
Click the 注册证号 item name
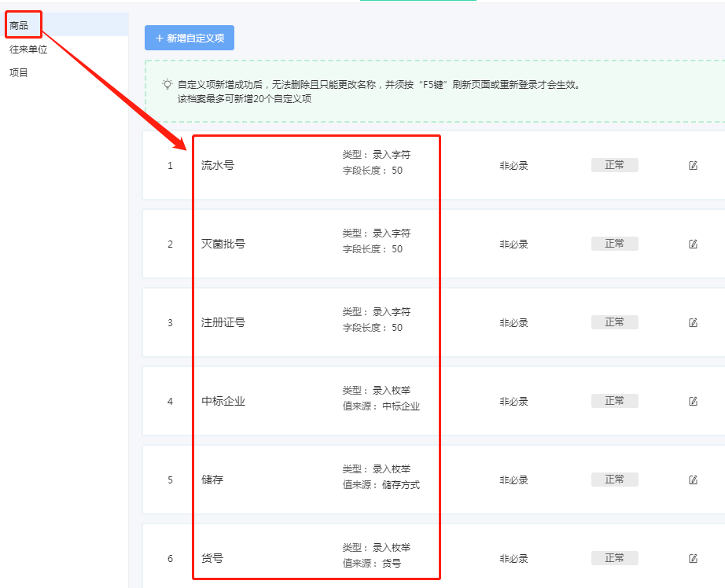click(223, 322)
